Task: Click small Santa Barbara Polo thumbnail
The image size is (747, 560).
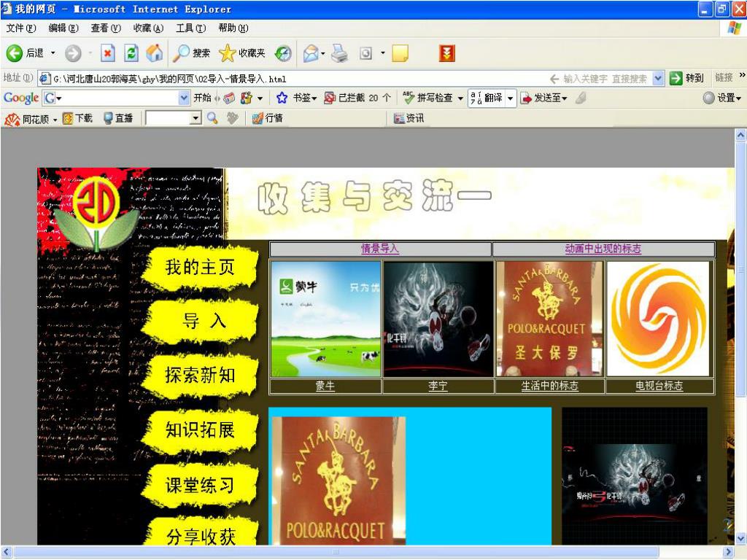Action: point(549,319)
